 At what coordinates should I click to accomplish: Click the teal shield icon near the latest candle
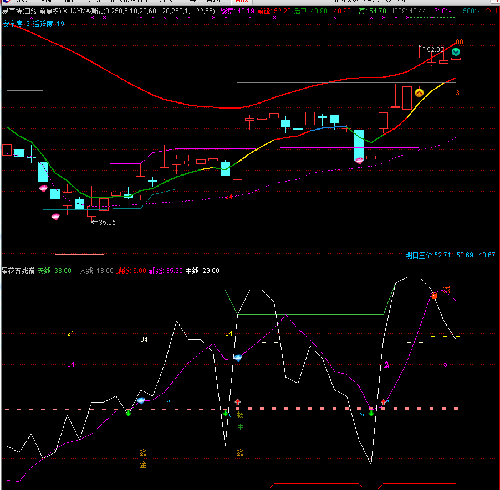tap(456, 52)
